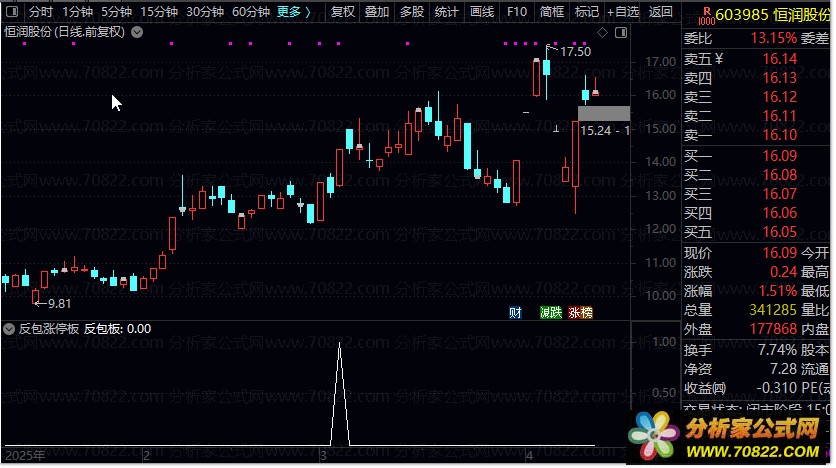Image resolution: width=836 pixels, height=468 pixels.
Task: Select the 15分钟 period
Action: pyautogui.click(x=159, y=11)
